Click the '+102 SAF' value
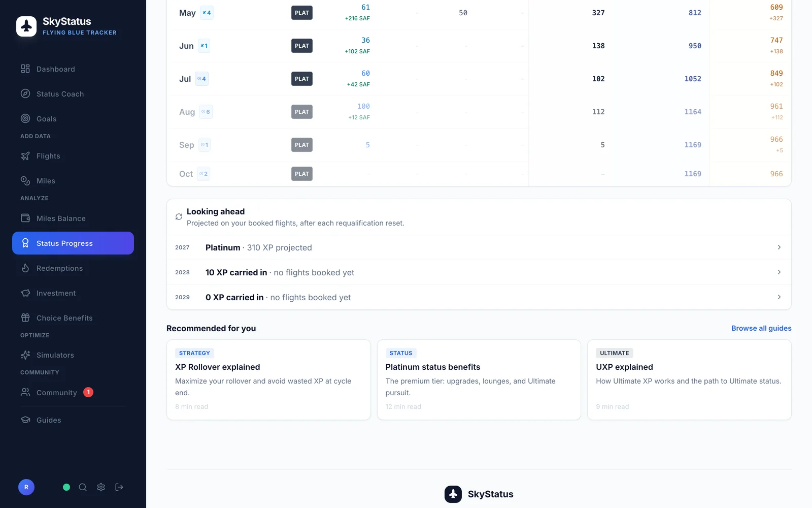This screenshot has height=508, width=812. 357,51
